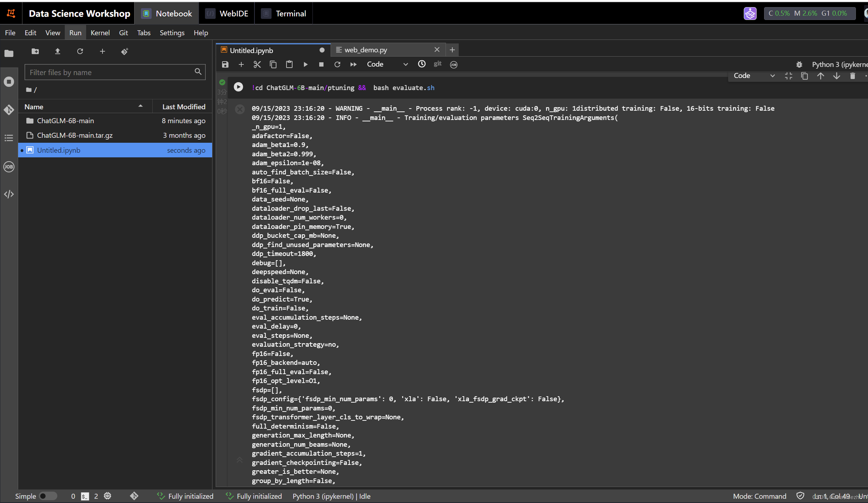Click the Run cell button (play icon)
The width and height of the screenshot is (868, 503).
coord(238,88)
